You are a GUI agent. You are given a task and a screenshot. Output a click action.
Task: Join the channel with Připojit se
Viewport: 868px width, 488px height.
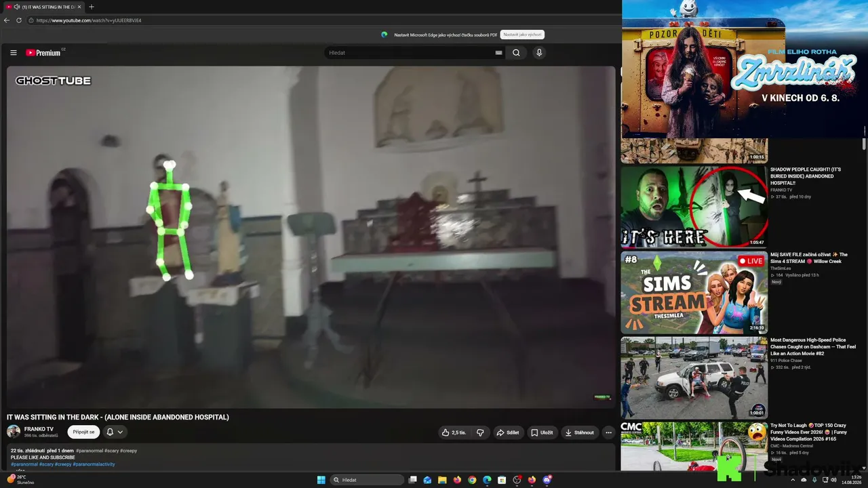[83, 432]
